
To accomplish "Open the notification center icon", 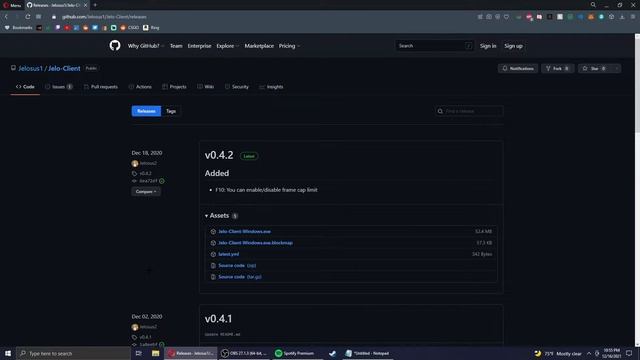I will pos(629,353).
